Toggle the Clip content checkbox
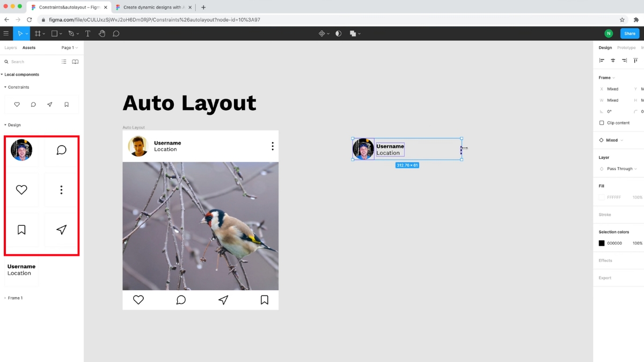Viewport: 644px width, 362px height. tap(602, 123)
